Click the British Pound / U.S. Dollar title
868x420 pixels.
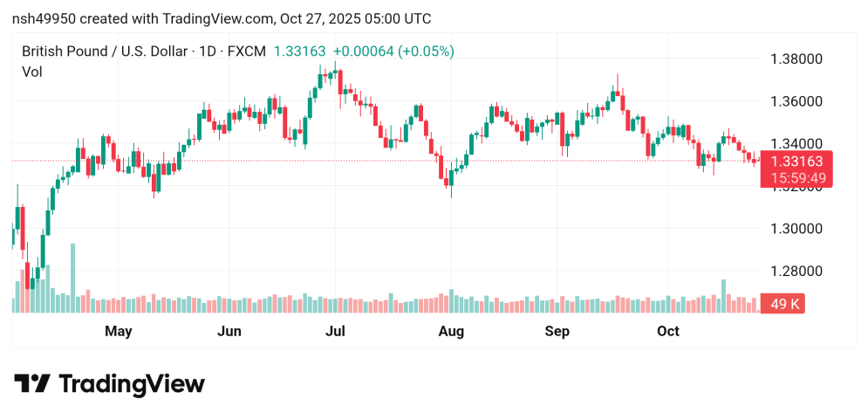click(x=105, y=52)
